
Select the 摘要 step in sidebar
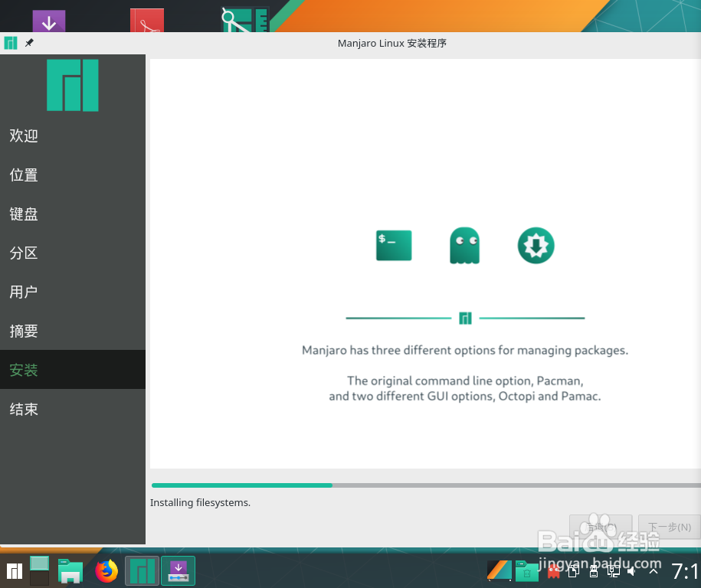point(73,331)
